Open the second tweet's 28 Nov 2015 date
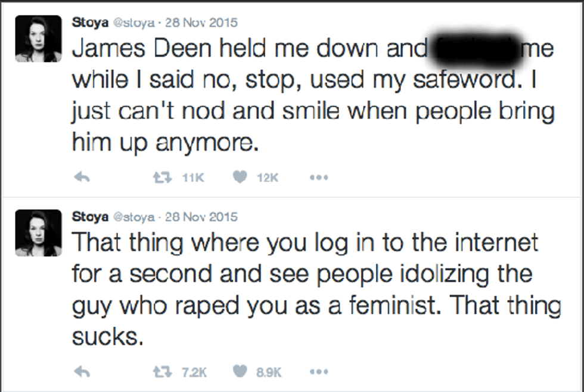Viewport: 584px width, 392px height. pos(201,217)
